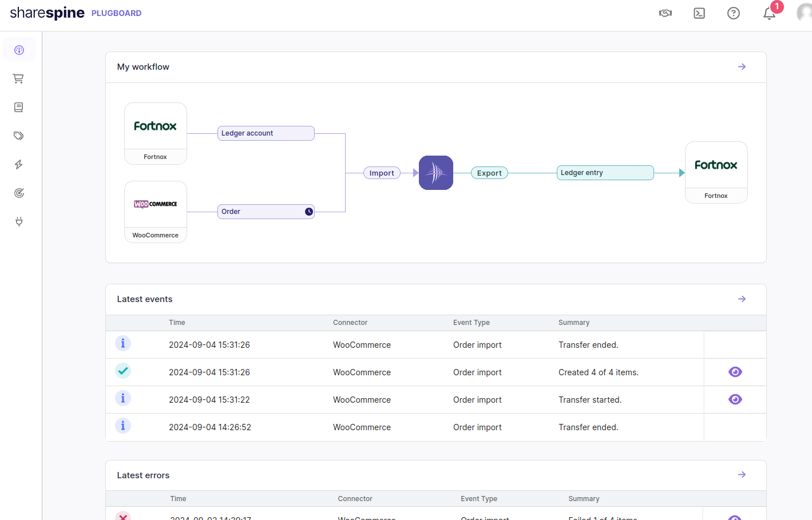
Task: Click info icon for 15:31:26 Transfer ended
Action: [123, 343]
